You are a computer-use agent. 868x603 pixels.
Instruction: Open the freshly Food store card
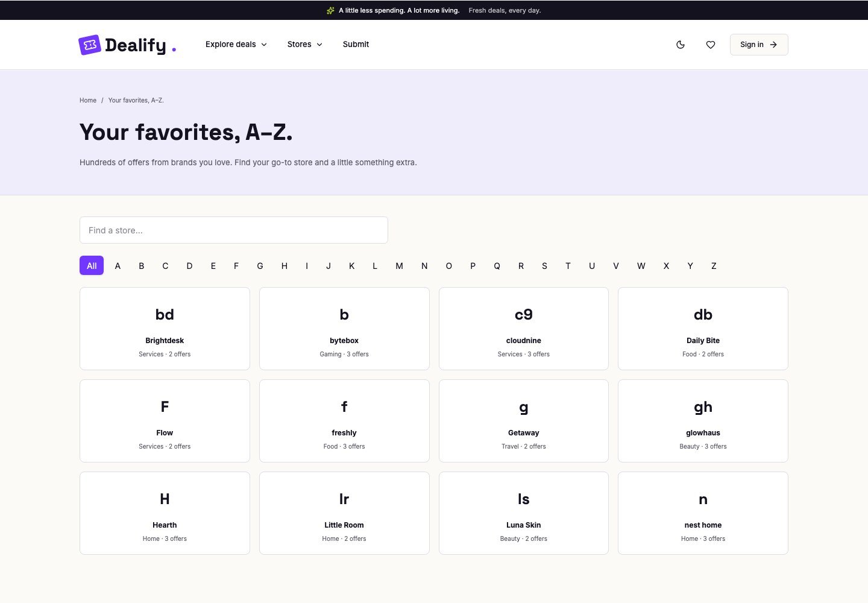344,421
